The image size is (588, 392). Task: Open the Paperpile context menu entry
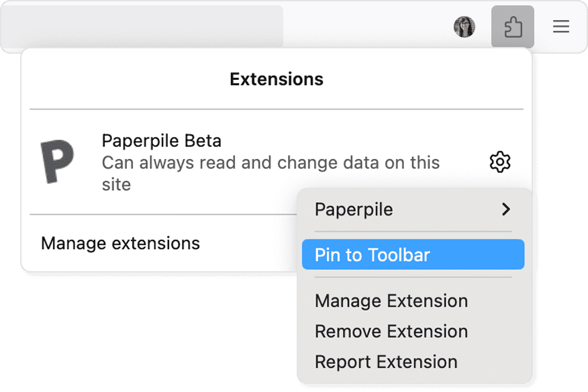[354, 209]
